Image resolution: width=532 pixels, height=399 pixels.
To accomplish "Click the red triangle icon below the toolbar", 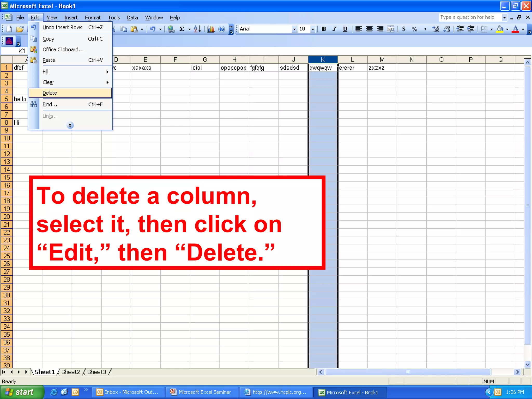I will point(9,41).
